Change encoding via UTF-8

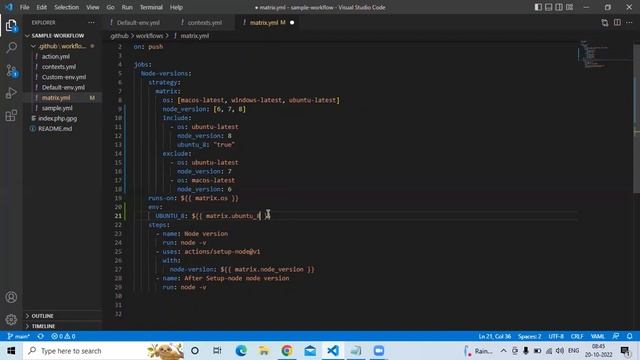click(x=556, y=336)
